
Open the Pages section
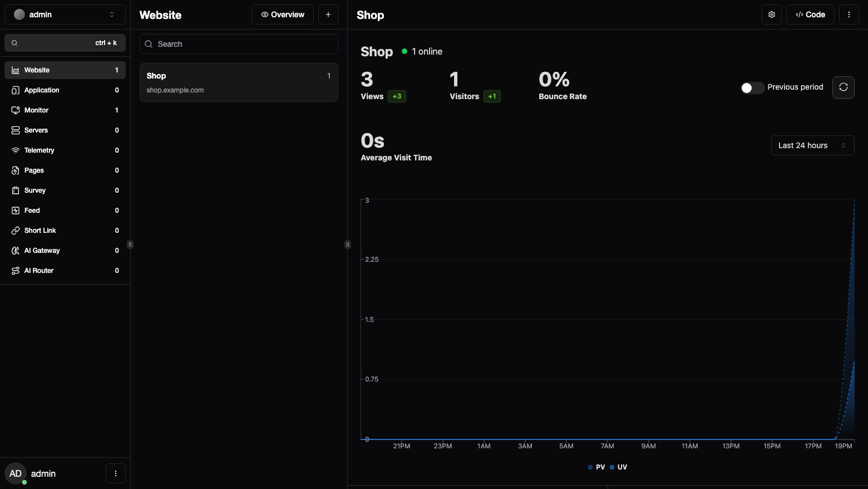[65, 170]
